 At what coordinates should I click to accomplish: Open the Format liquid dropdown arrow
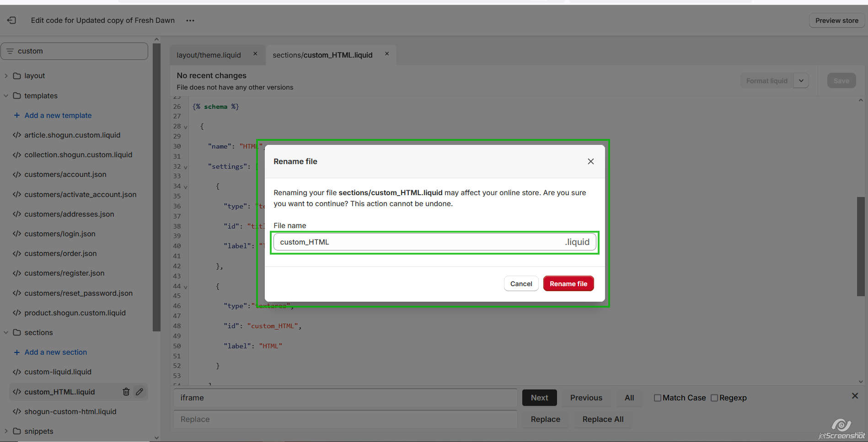801,81
